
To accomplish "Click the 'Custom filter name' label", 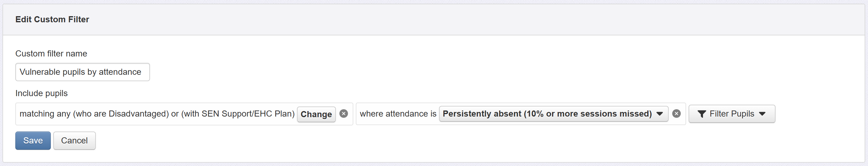I will click(51, 53).
